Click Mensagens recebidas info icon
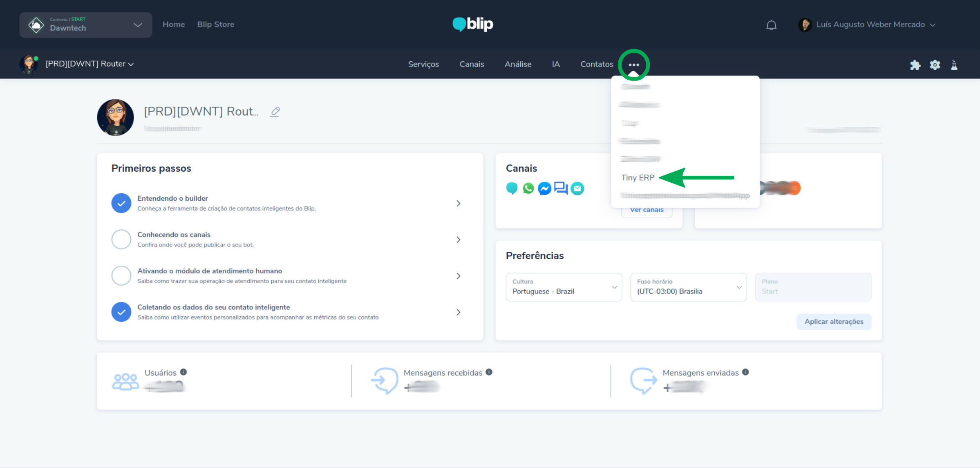Viewport: 980px width, 468px height. pyautogui.click(x=489, y=372)
